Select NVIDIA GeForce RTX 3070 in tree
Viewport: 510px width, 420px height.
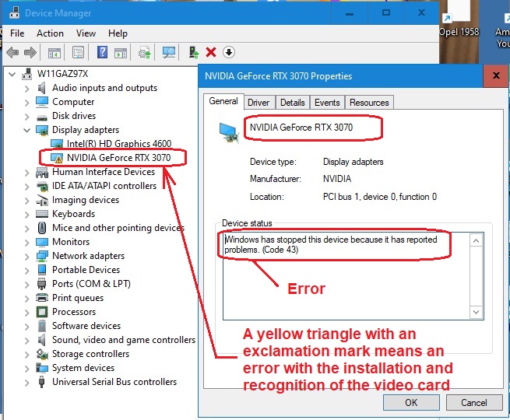pos(118,158)
